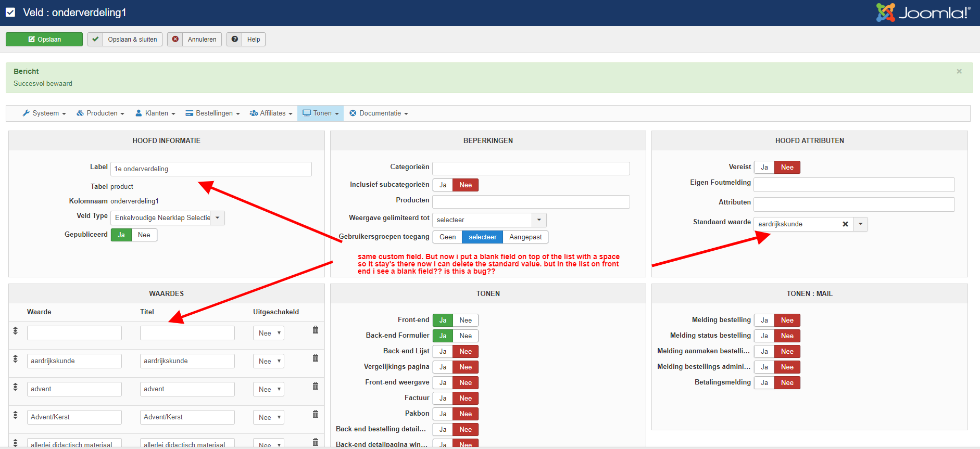This screenshot has height=449, width=980.
Task: Open Uitgeschakeld dropdown of the advent row
Action: click(x=269, y=389)
